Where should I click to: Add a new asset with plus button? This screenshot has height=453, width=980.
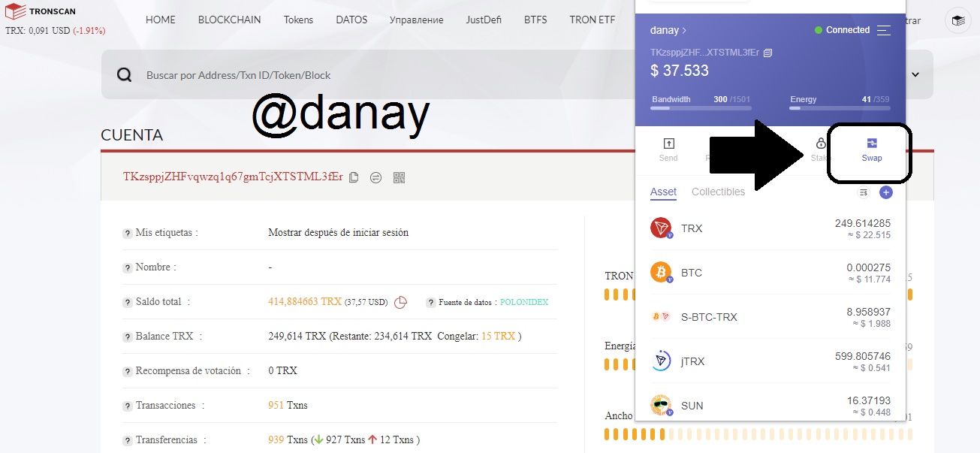886,192
